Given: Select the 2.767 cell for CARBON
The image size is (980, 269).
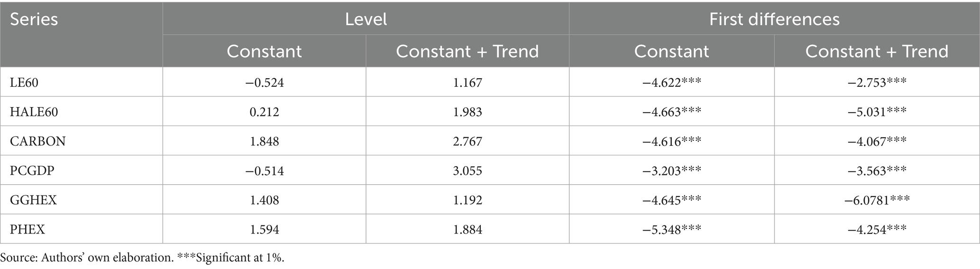Looking at the screenshot, I should pos(467,142).
